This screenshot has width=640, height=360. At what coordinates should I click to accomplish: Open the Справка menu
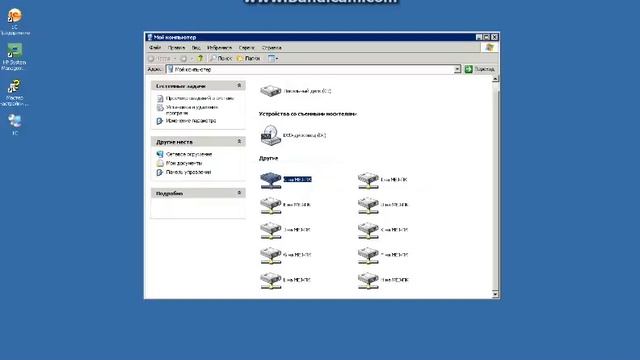point(271,48)
